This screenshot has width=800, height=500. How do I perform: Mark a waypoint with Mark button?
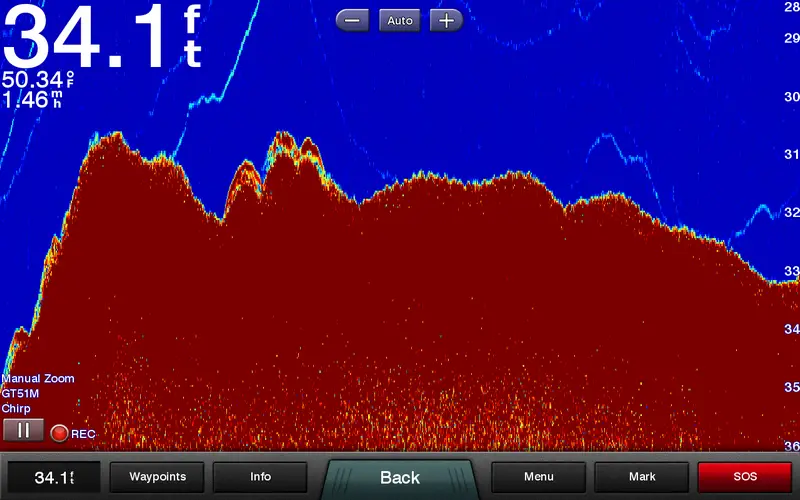641,477
